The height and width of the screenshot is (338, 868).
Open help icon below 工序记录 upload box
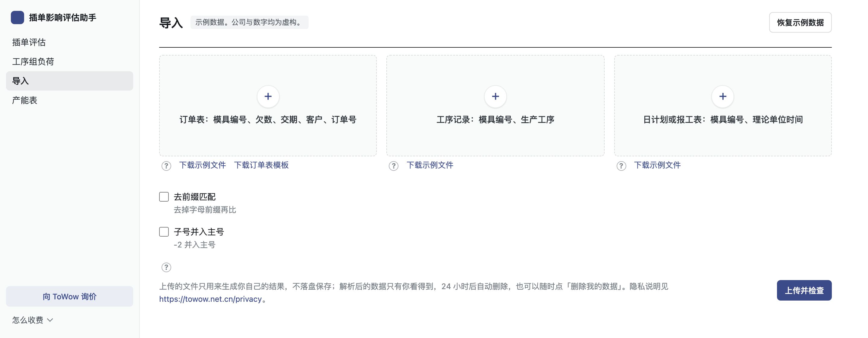(x=394, y=166)
